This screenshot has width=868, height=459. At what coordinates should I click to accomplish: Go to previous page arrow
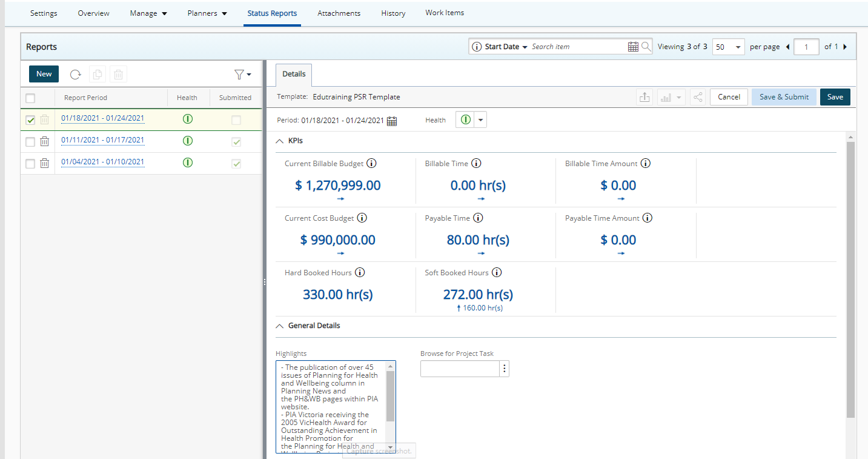[787, 47]
